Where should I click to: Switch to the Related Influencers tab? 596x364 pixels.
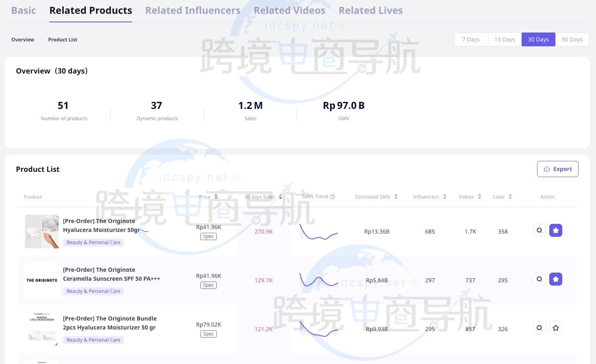pos(193,11)
